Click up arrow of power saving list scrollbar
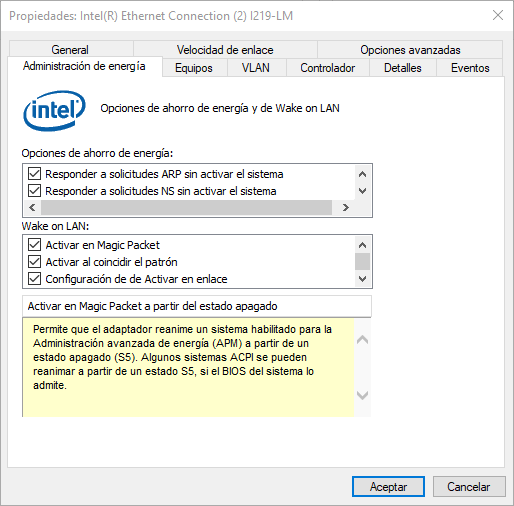Viewport: 514px width, 506px height. tap(362, 174)
